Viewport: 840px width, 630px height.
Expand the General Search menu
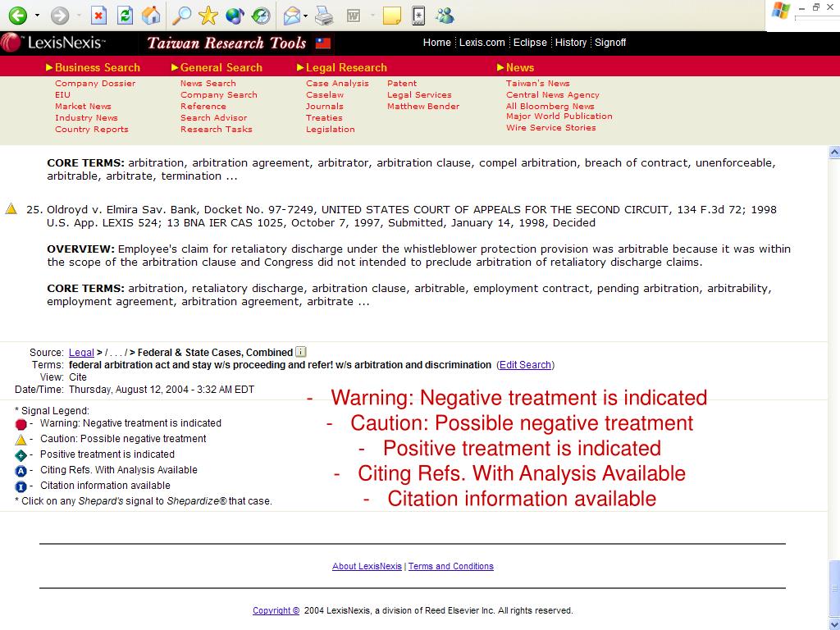217,67
